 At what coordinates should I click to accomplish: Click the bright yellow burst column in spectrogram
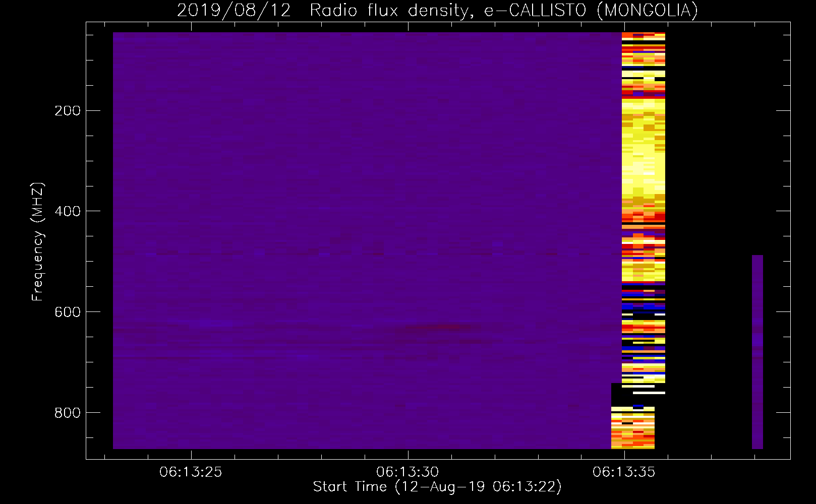pos(644,207)
